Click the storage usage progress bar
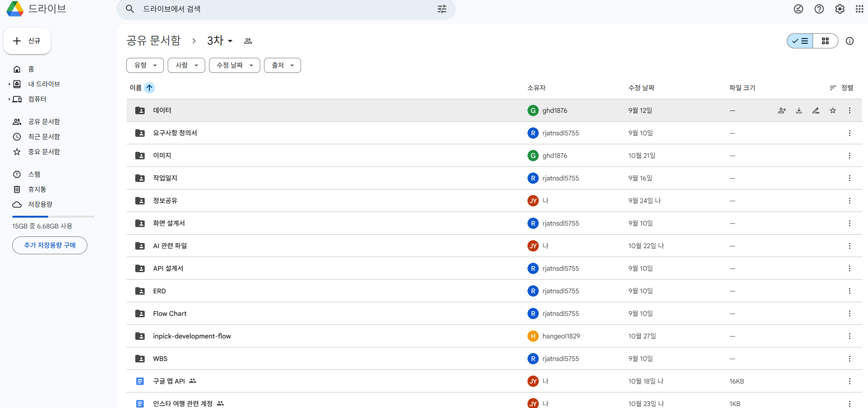 point(53,217)
